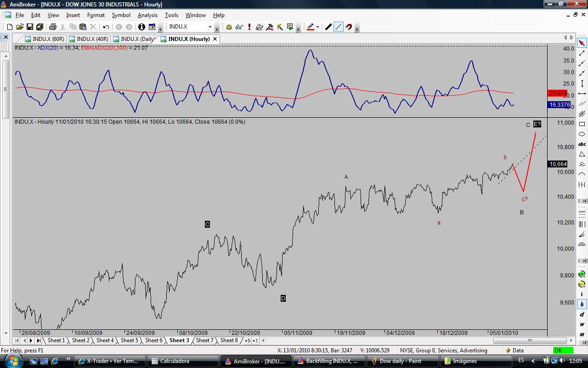This screenshot has height=368, width=588.
Task: Select the abc text tool
Action: coord(582,144)
